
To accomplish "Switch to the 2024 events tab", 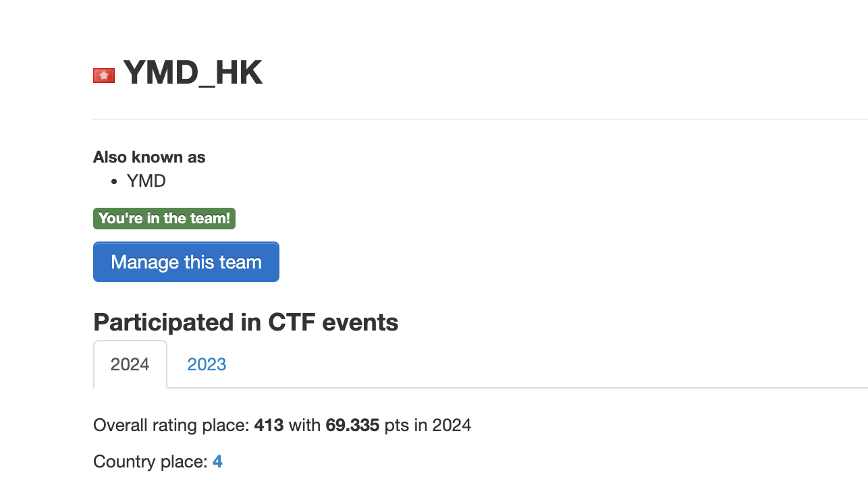I will pos(130,364).
